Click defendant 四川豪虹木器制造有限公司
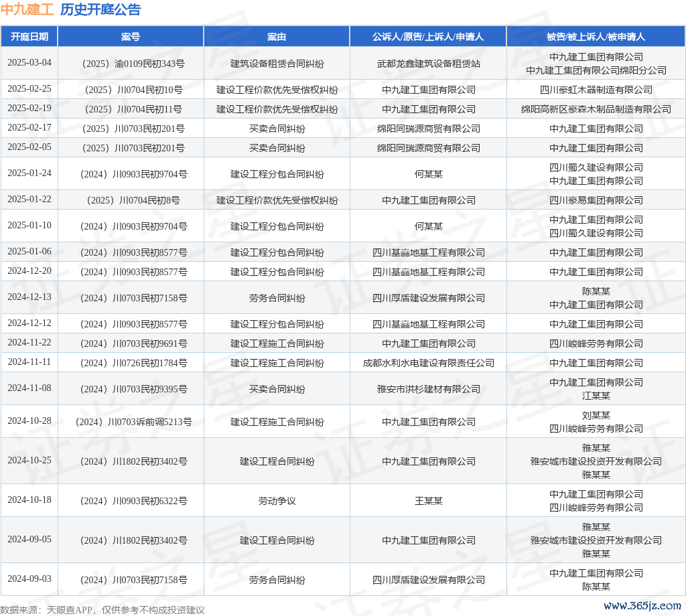The image size is (686, 616). (596, 90)
